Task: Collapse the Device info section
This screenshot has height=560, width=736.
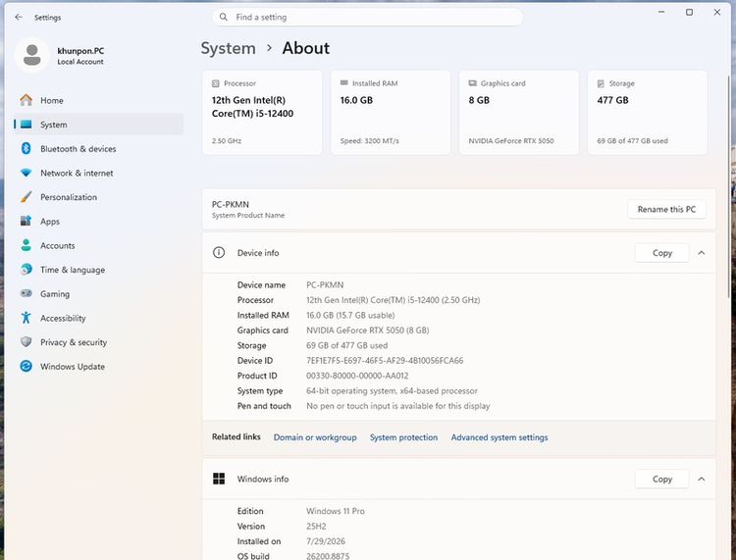Action: (x=702, y=253)
